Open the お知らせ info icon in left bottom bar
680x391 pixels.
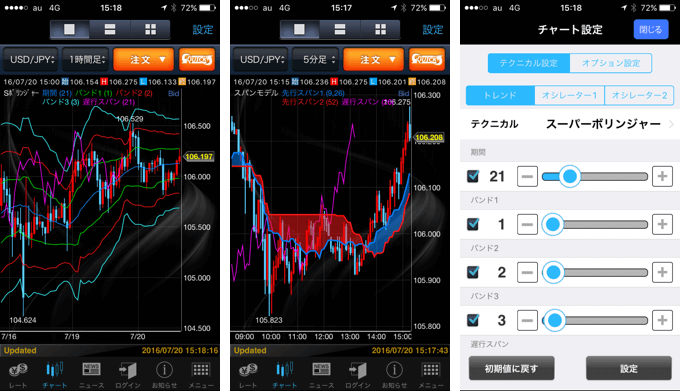click(x=164, y=375)
